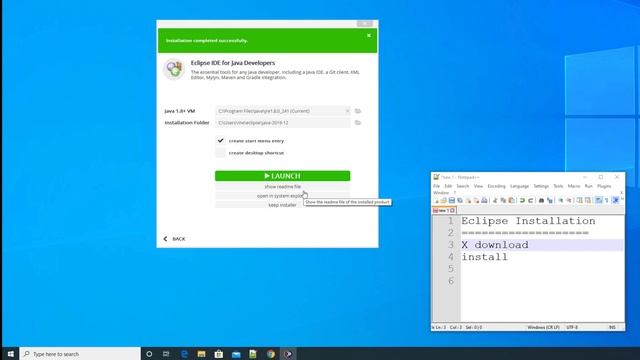Screen dimensions: 640x360
Task: Open Notepad++ Tools menu
Action: tap(558, 186)
